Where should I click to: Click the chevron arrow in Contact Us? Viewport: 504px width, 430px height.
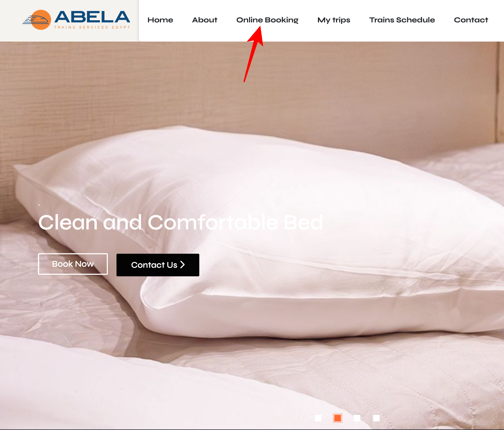[183, 265]
